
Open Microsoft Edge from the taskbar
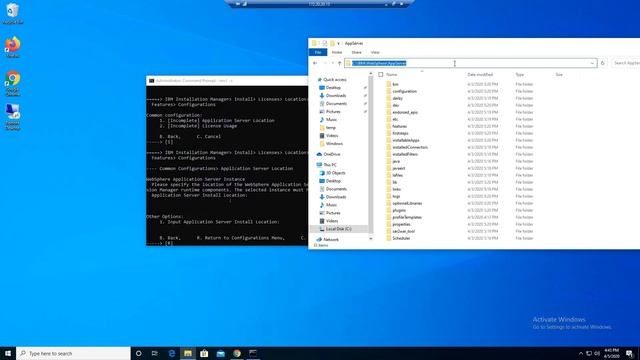tap(171, 353)
